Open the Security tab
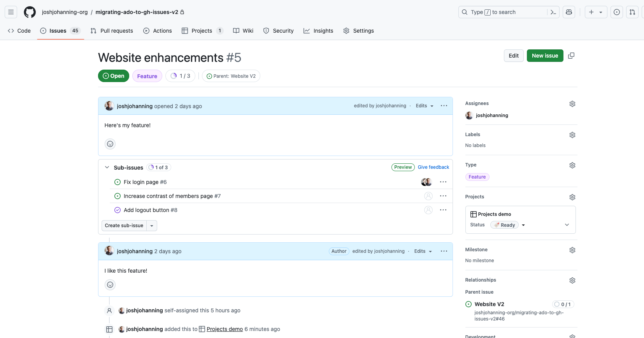This screenshot has width=644, height=338. click(279, 31)
